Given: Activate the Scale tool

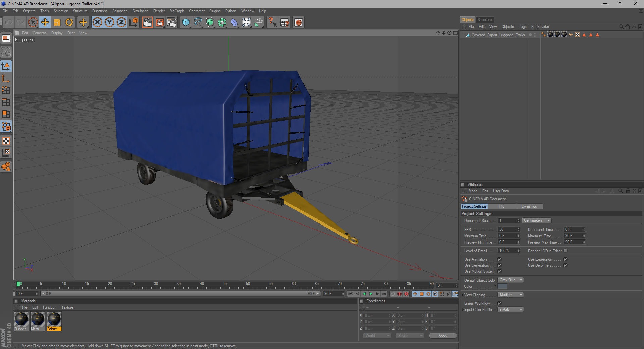Looking at the screenshot, I should [x=57, y=22].
